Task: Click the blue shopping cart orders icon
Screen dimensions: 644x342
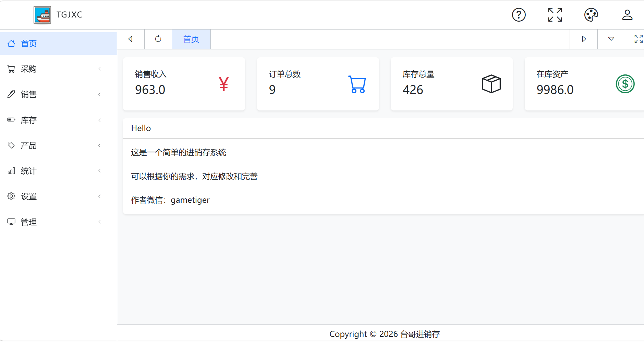Action: 357,84
